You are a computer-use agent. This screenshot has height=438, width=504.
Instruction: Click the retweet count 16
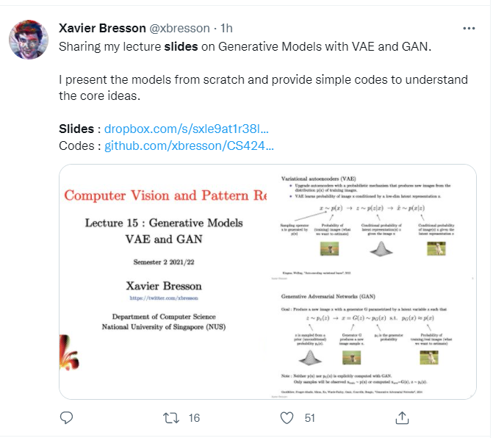coord(194,418)
